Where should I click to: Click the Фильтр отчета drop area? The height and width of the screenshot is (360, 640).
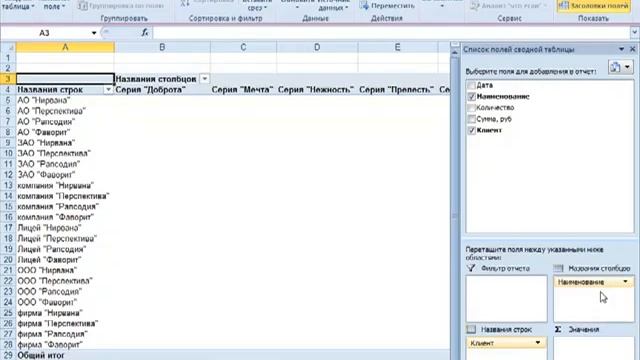click(506, 298)
